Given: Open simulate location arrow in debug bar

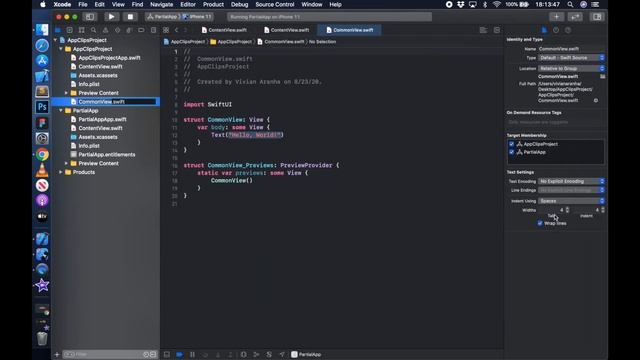Looking at the screenshot, I should click(x=282, y=354).
